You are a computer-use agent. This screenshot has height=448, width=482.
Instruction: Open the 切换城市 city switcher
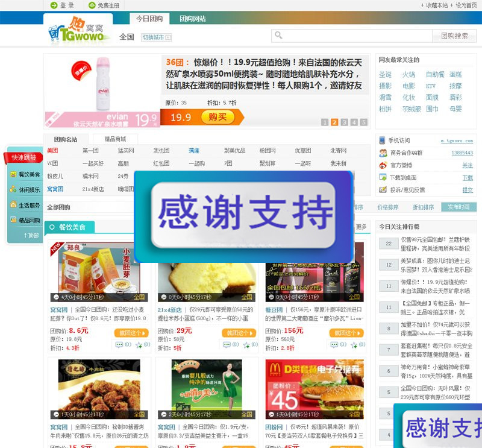click(x=156, y=37)
